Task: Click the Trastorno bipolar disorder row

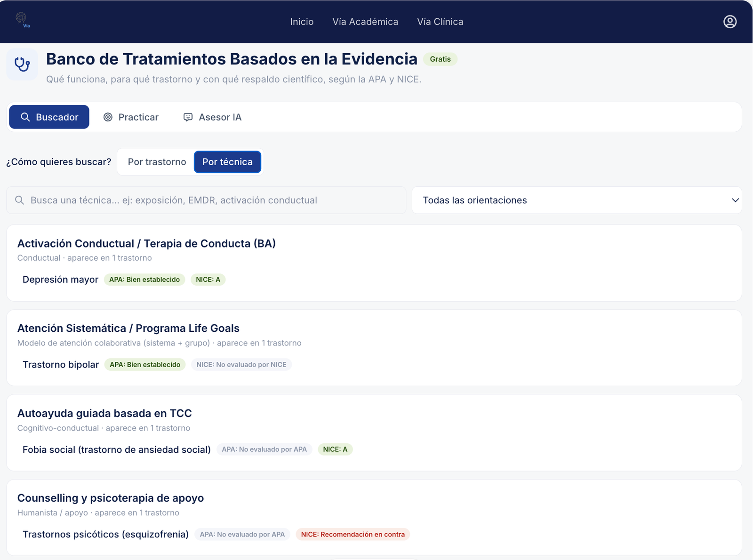Action: coord(61,365)
